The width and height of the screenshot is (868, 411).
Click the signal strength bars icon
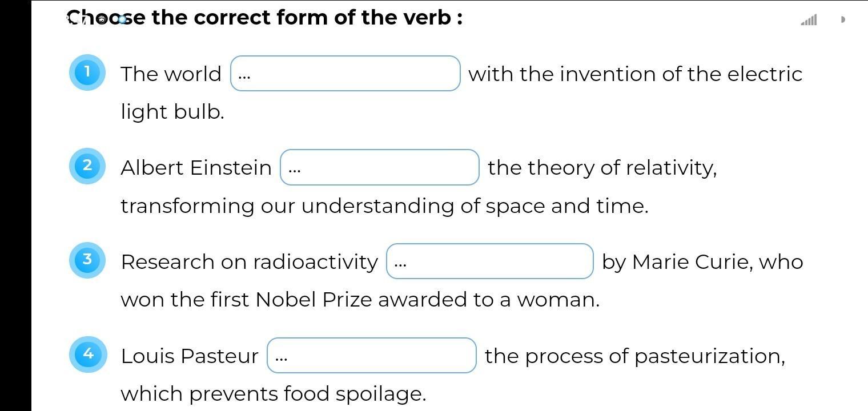[809, 20]
